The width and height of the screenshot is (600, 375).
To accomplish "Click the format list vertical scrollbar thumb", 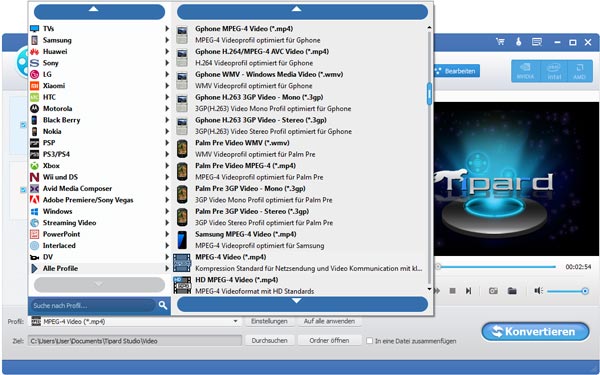I will coord(429,94).
